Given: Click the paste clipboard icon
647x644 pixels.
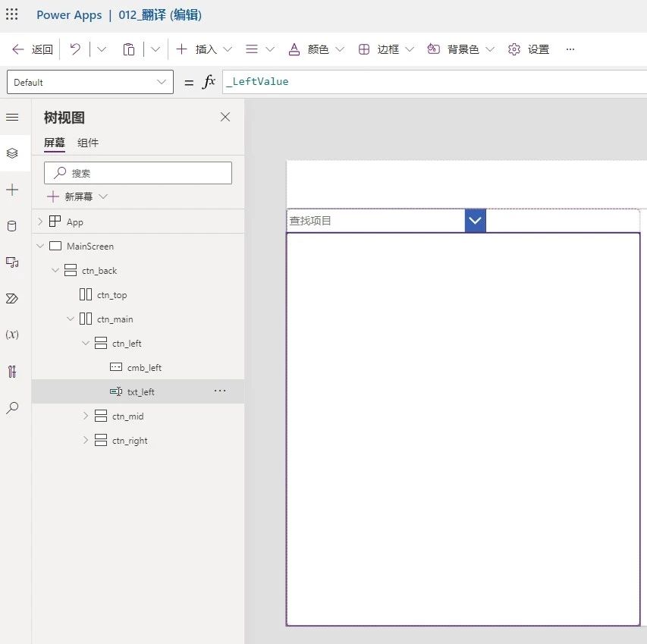Looking at the screenshot, I should (x=129, y=49).
